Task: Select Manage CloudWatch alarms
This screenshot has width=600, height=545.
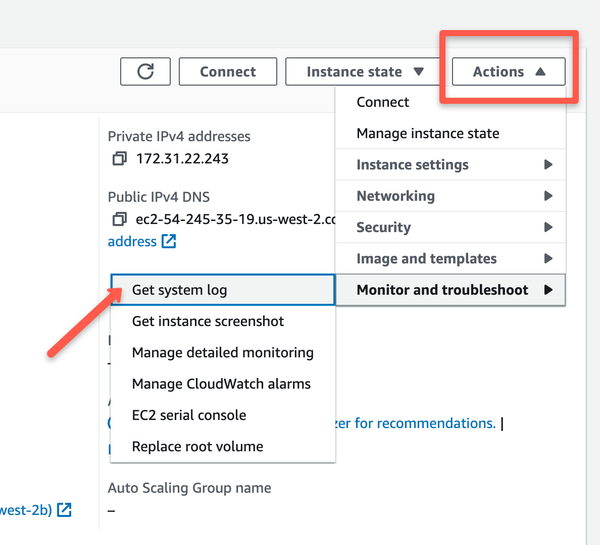Action: pos(222,384)
